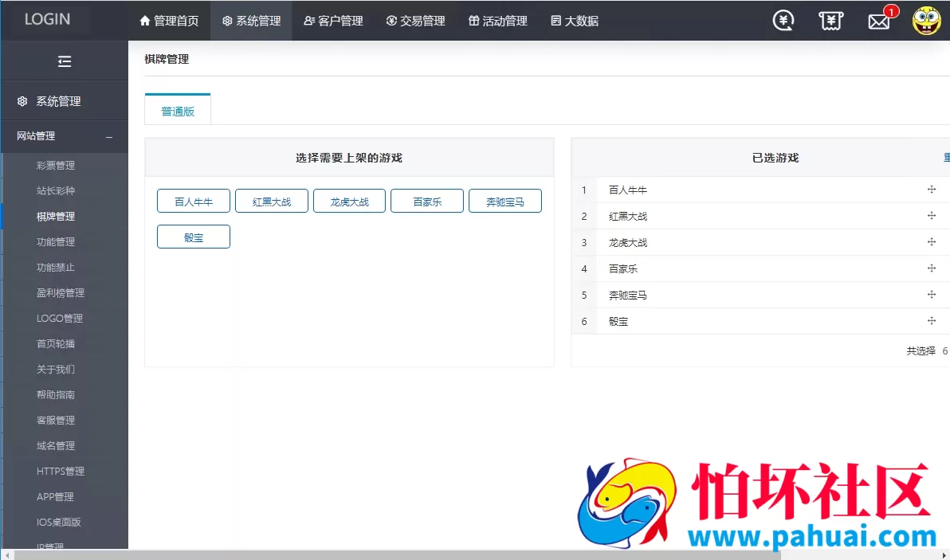This screenshot has height=560, width=950.
Task: Toggle the 奔驰宝马 game button
Action: (505, 201)
